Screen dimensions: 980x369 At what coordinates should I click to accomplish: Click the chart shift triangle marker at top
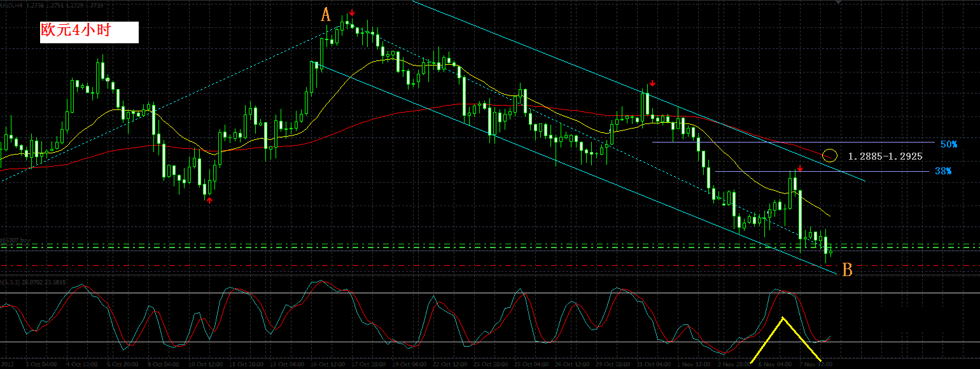[x=838, y=3]
